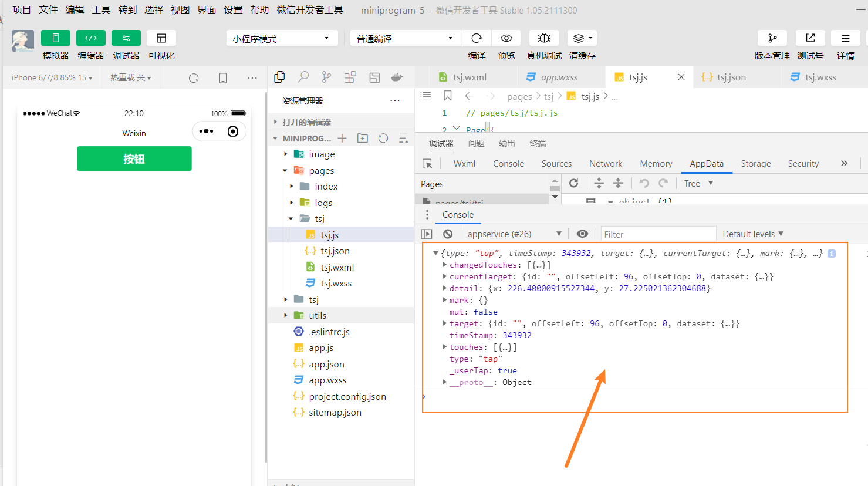Open the source control sidebar icon

(x=326, y=77)
